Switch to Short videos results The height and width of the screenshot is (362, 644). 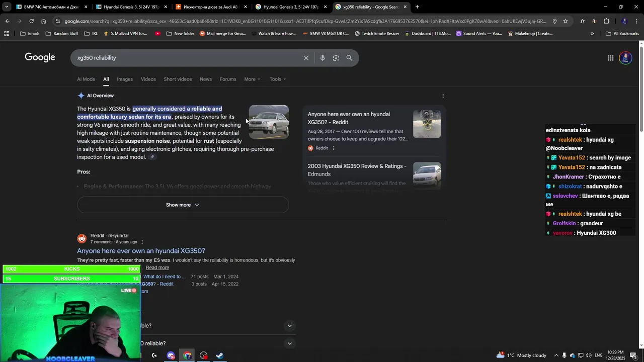pos(178,79)
